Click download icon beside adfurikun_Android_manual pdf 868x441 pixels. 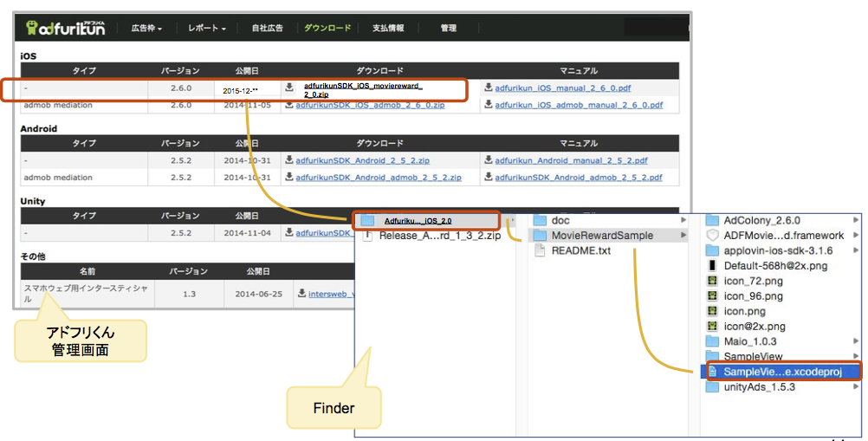click(489, 160)
